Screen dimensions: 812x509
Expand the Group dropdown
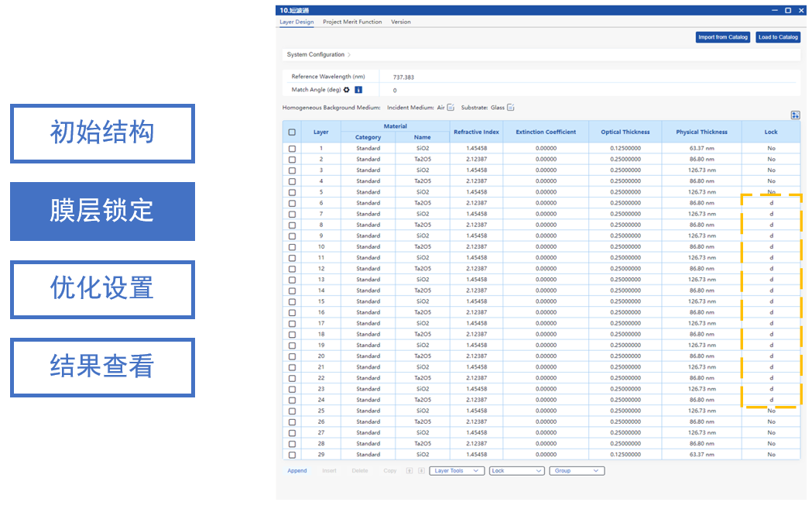[x=576, y=471]
